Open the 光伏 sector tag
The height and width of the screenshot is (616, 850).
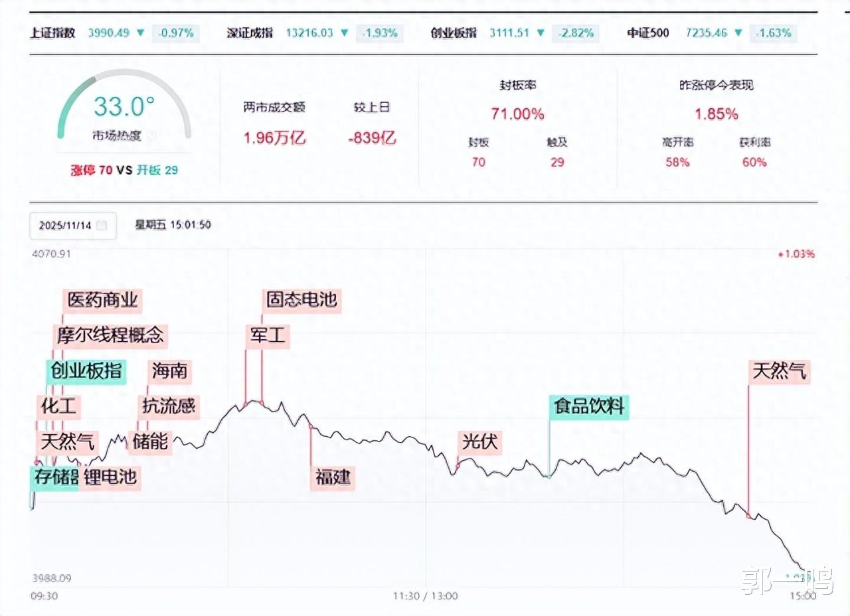click(x=479, y=441)
